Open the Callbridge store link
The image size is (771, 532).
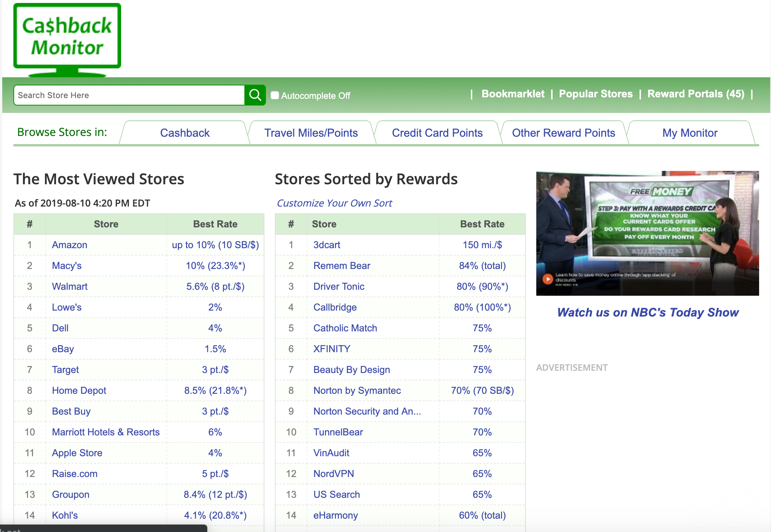coord(335,307)
